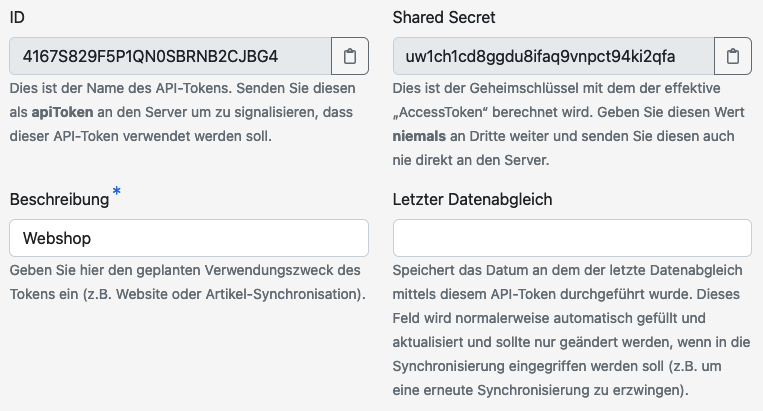Copy the Shared Secret to clipboard
The image size is (763, 411).
(733, 56)
